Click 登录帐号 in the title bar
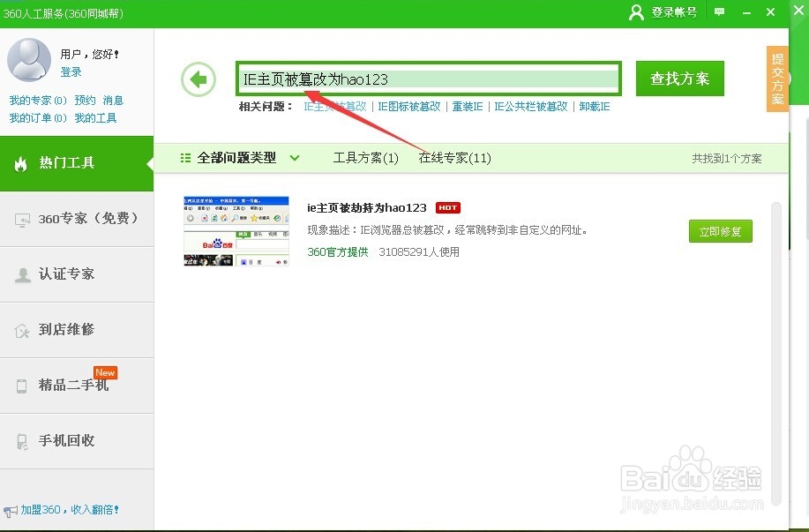Screen dimensions: 809x532 coord(674,12)
